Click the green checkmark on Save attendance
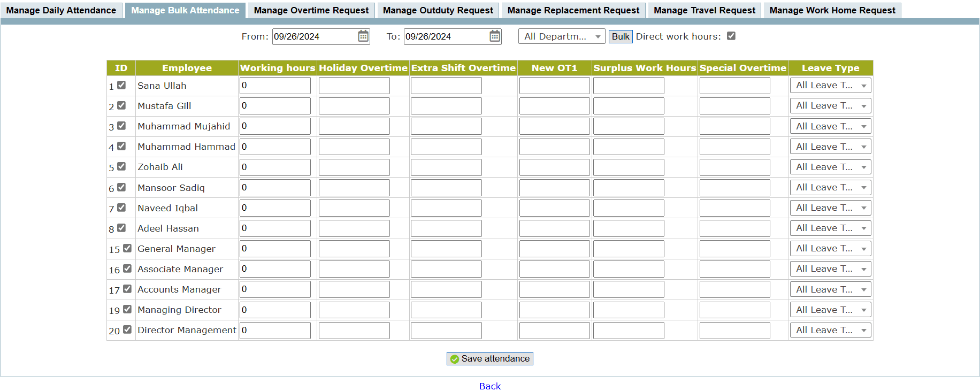Viewport: 980px width, 391px height. [455, 359]
